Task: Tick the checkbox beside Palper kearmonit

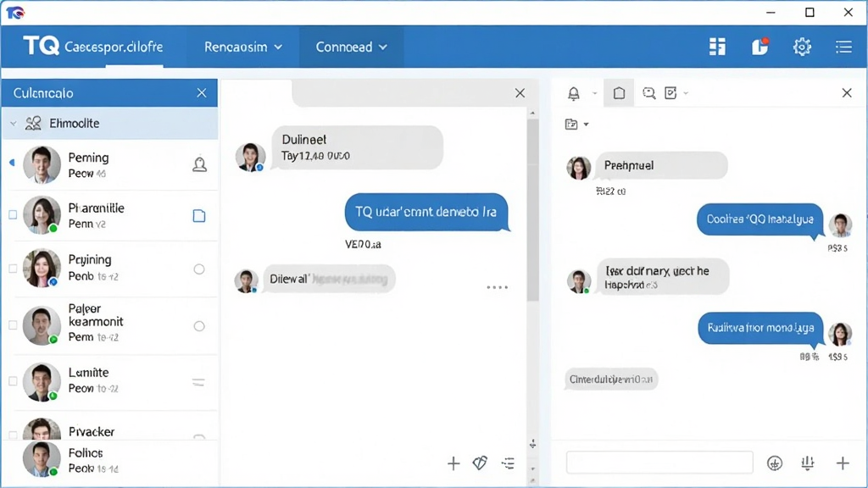Action: point(13,325)
